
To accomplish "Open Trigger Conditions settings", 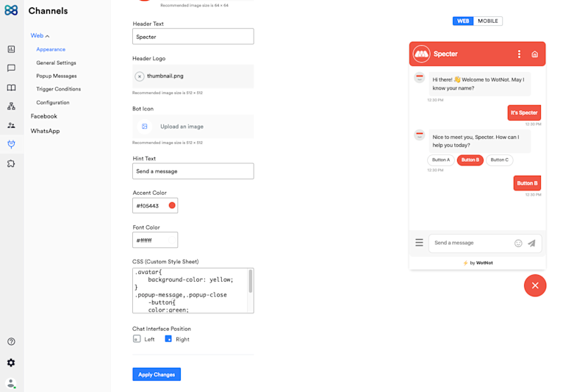I will 59,89.
